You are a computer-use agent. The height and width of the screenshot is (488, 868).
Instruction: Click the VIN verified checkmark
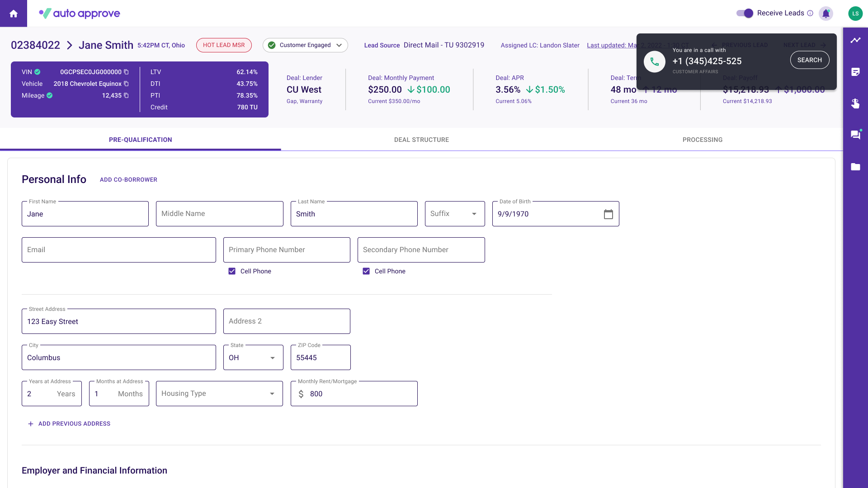point(38,72)
